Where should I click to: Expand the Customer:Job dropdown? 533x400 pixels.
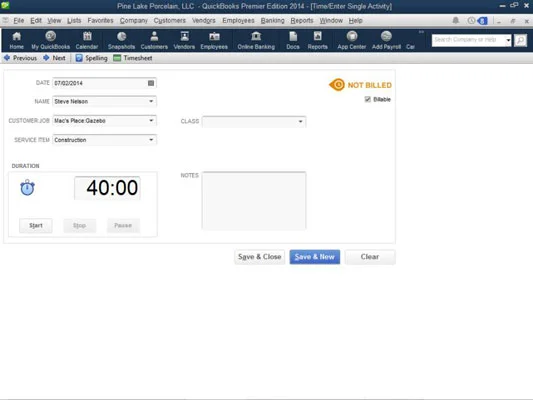[x=151, y=121]
